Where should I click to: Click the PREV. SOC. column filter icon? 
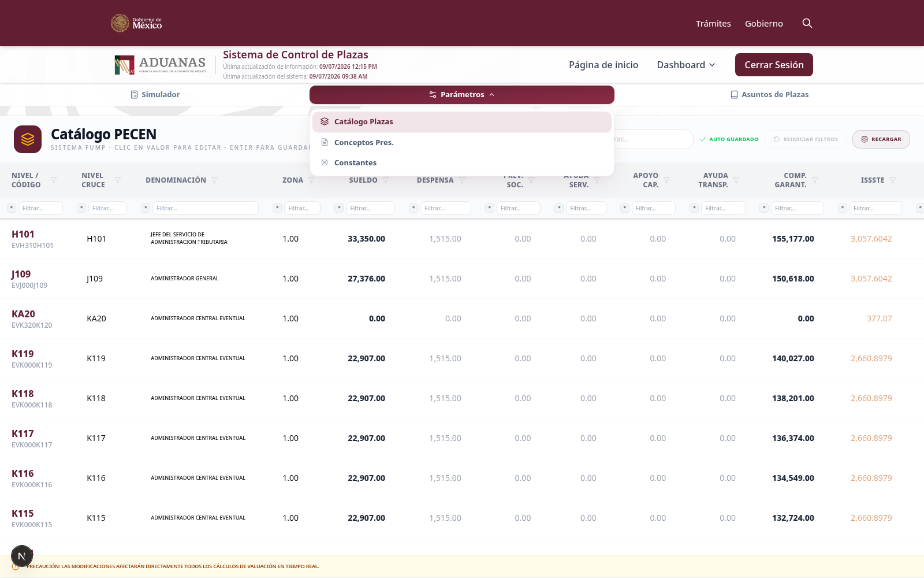(531, 180)
